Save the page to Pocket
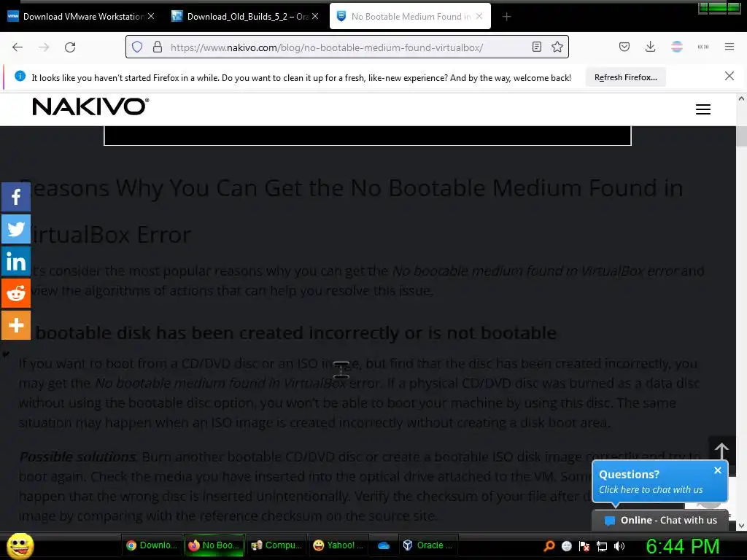This screenshot has width=747, height=560. tap(624, 47)
